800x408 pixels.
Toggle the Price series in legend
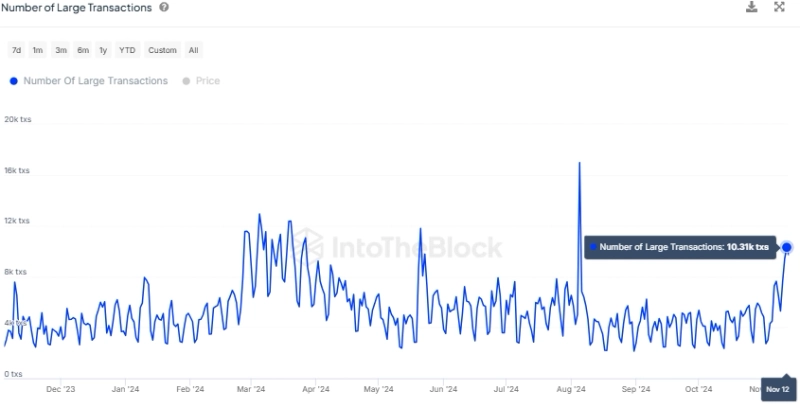(x=201, y=81)
